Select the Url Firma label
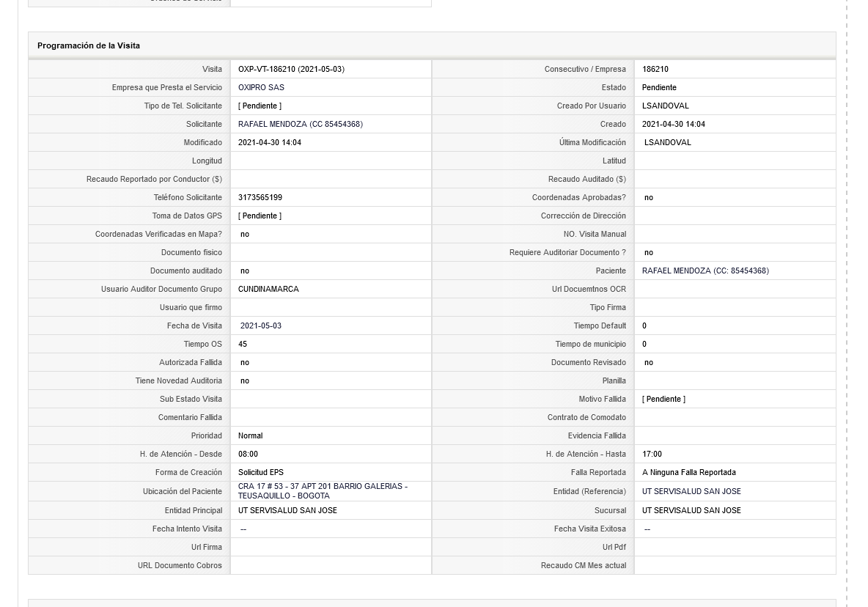868x607 pixels. click(x=207, y=547)
